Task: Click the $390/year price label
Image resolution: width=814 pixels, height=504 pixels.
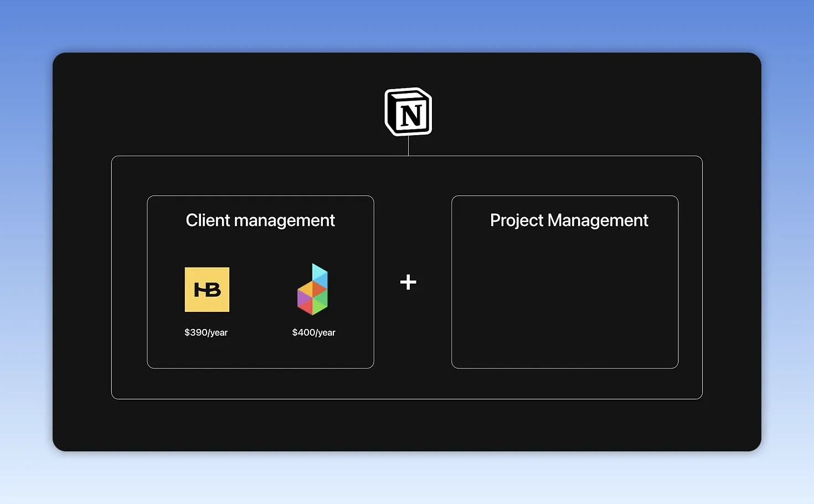Action: coord(206,332)
